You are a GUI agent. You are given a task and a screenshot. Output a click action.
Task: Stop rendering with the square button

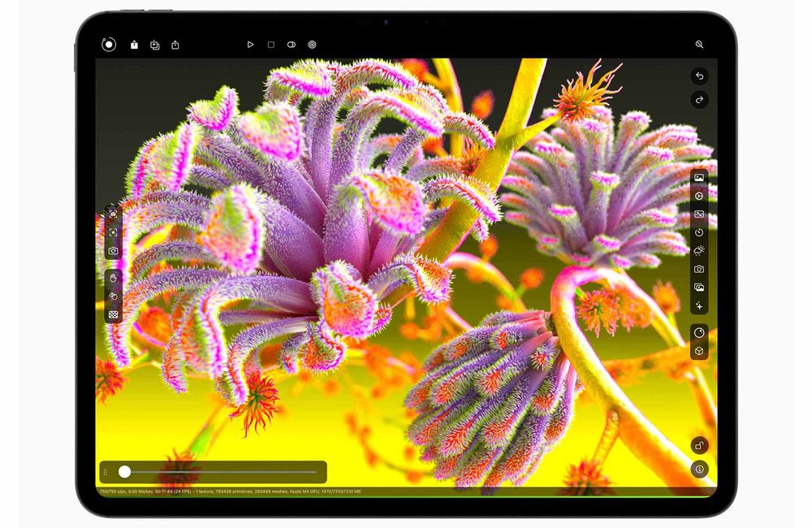tap(271, 45)
